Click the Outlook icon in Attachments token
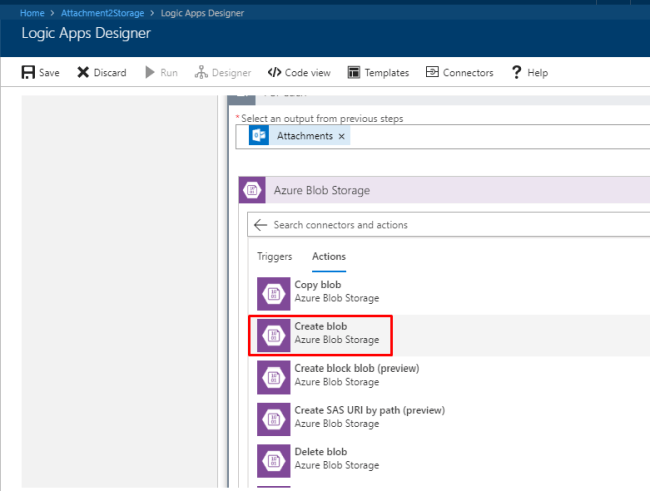The height and width of the screenshot is (491, 650). point(259,136)
